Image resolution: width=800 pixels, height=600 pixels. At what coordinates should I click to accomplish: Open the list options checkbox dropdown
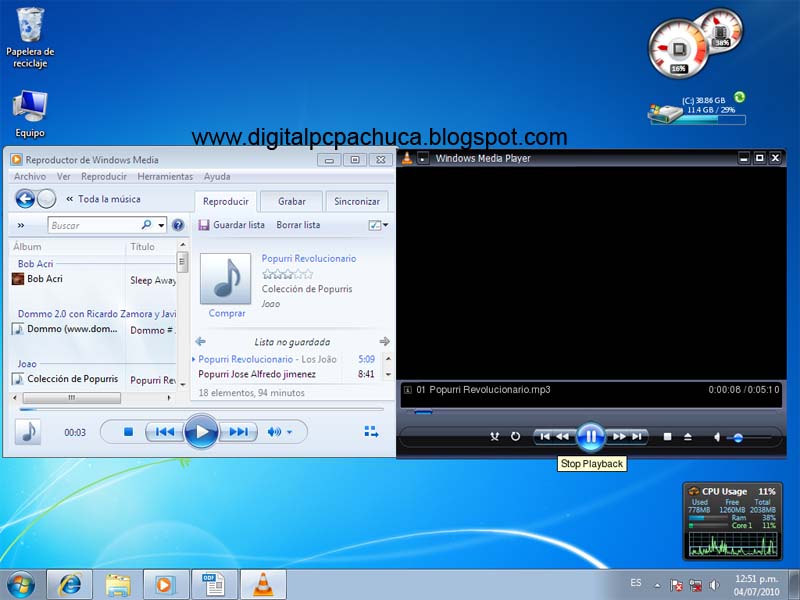[378, 225]
